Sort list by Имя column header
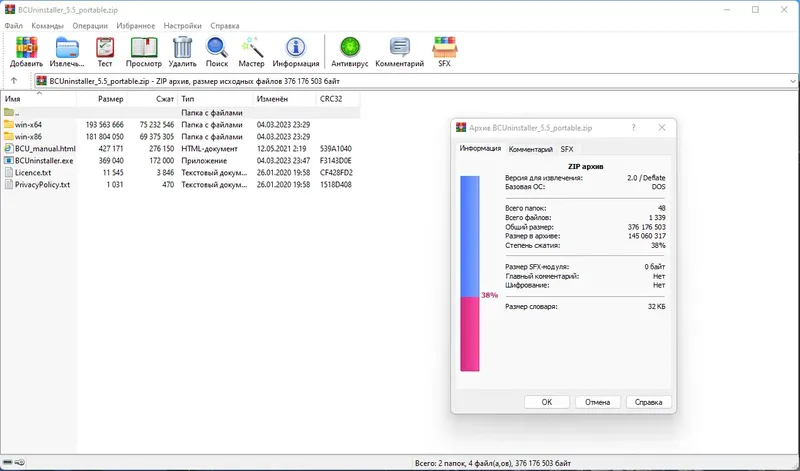Screen dimensions: 800x471 tap(39, 99)
